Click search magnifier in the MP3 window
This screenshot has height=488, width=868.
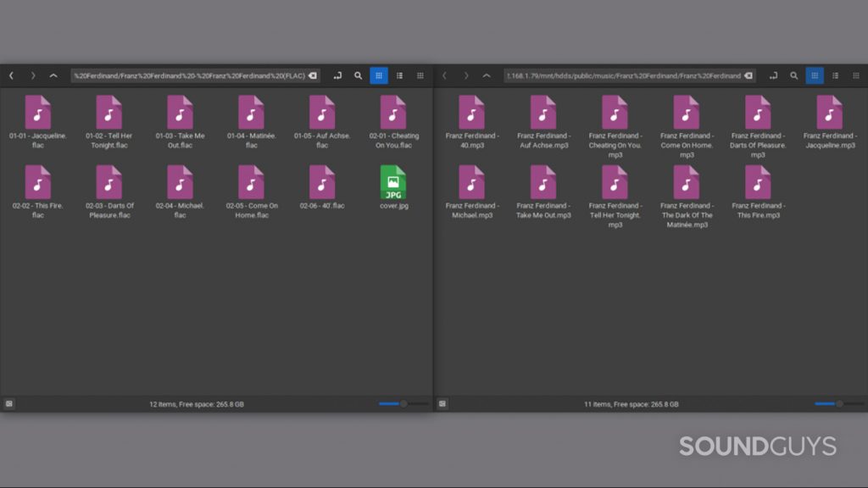coord(793,75)
